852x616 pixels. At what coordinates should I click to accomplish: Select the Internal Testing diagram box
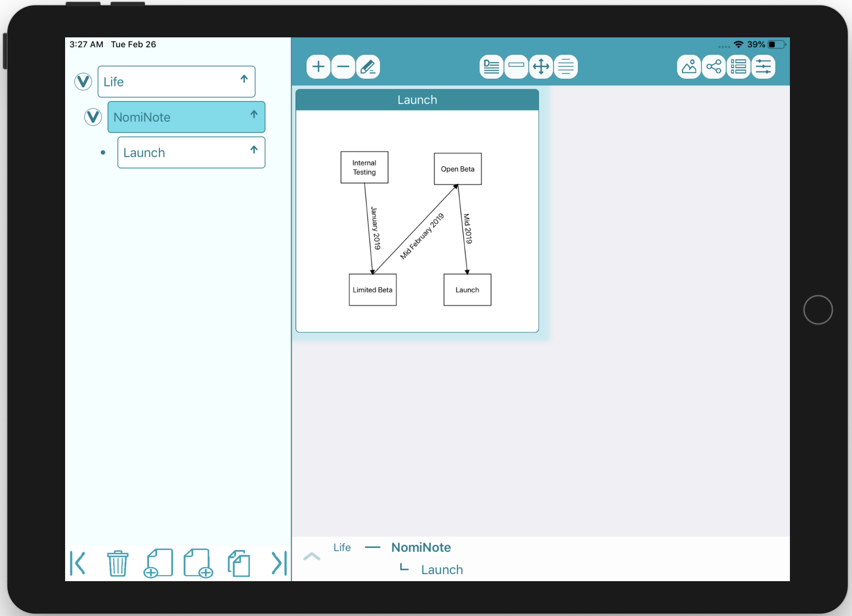coord(364,167)
